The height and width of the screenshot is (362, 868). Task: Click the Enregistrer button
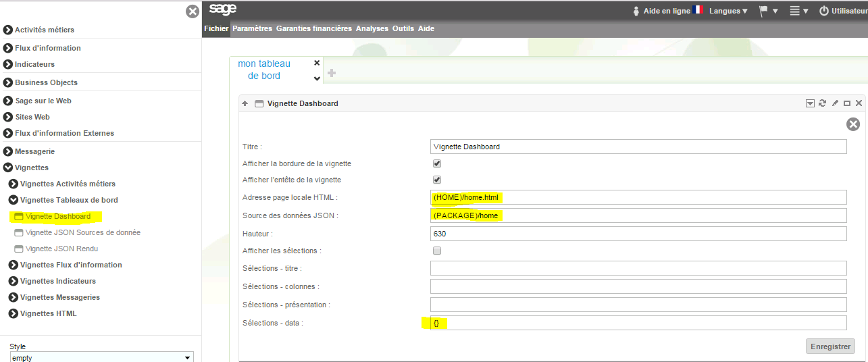click(x=830, y=346)
